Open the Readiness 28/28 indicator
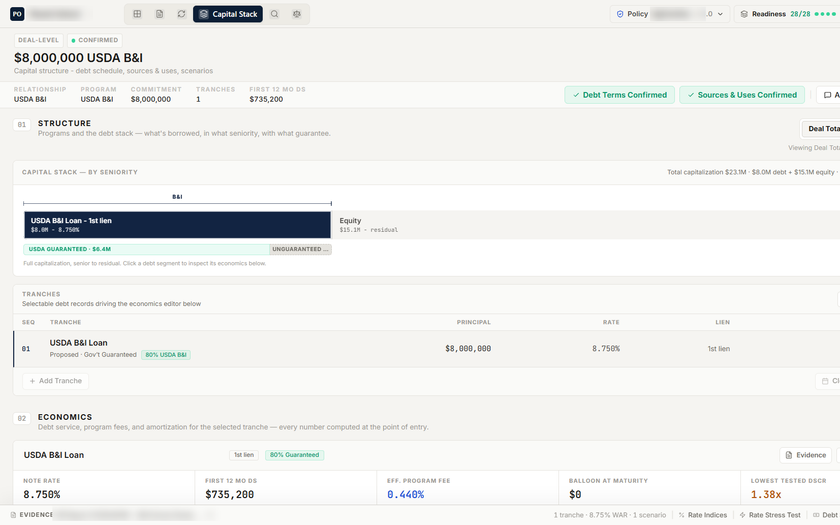The height and width of the screenshot is (525, 840). pos(788,14)
